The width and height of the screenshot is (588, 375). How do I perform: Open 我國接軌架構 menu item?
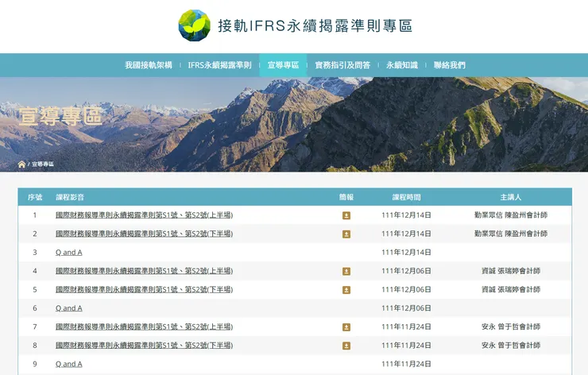[x=149, y=65]
